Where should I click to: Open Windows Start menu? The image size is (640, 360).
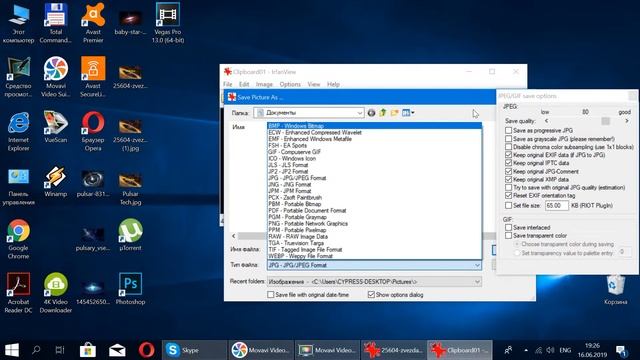12,350
